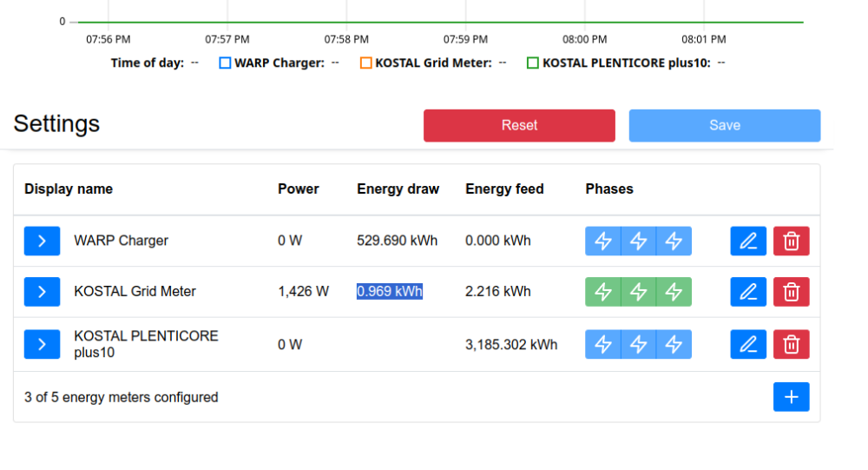
Task: Click third phase icon of KOSTAL PLENTICORE
Action: coord(674,344)
